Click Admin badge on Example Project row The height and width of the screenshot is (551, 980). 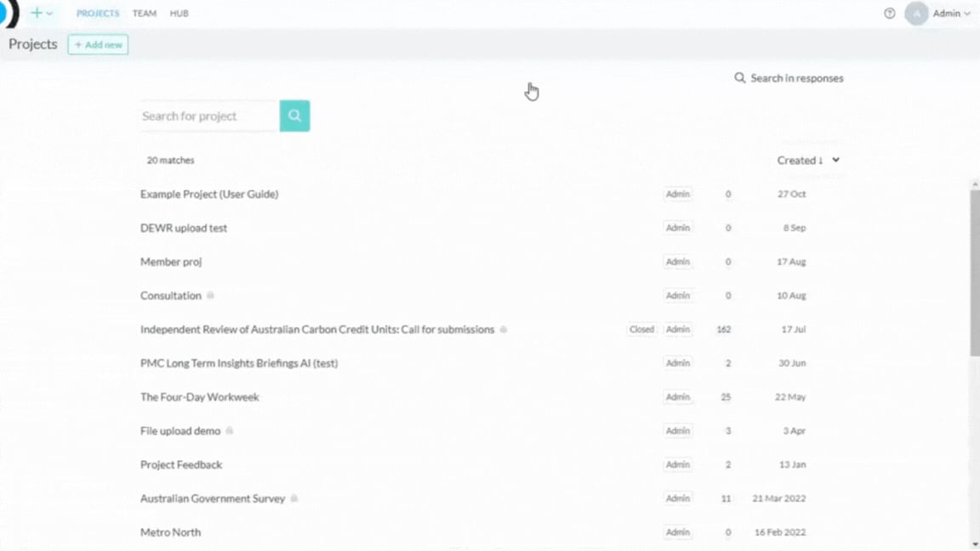(677, 194)
